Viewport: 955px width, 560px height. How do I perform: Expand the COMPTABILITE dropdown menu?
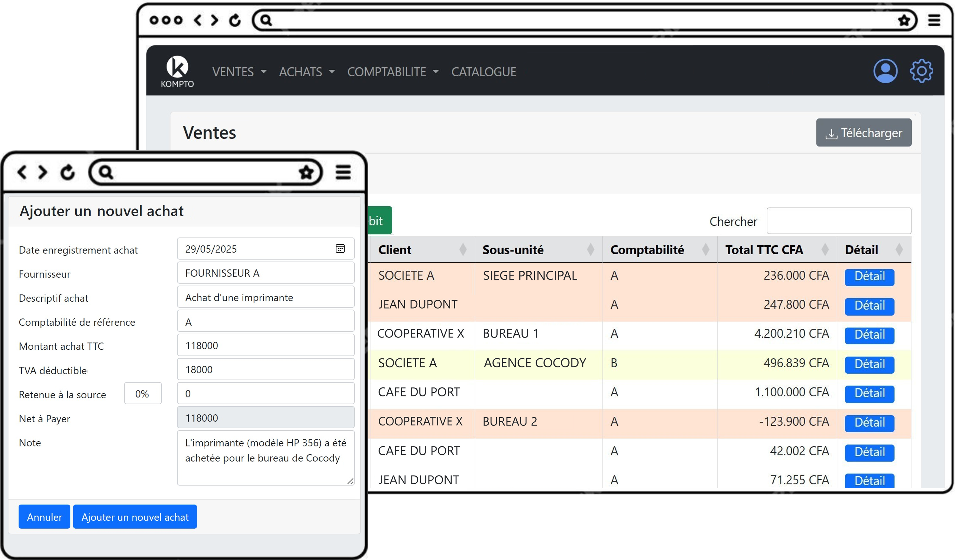[393, 72]
